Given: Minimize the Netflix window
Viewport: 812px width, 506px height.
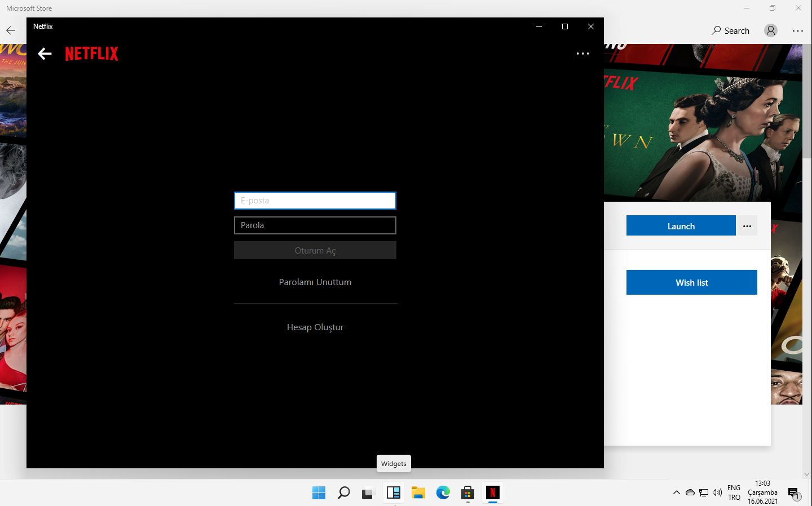Looking at the screenshot, I should coord(539,26).
